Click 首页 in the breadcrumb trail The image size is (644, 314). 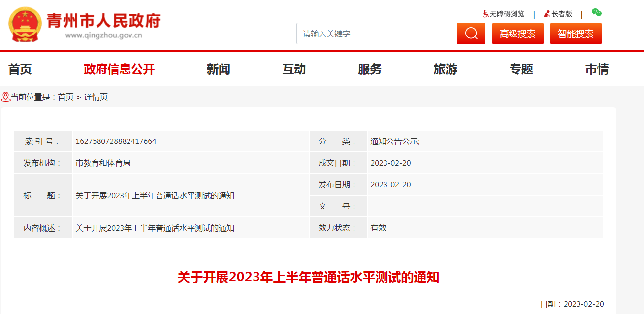(x=65, y=97)
